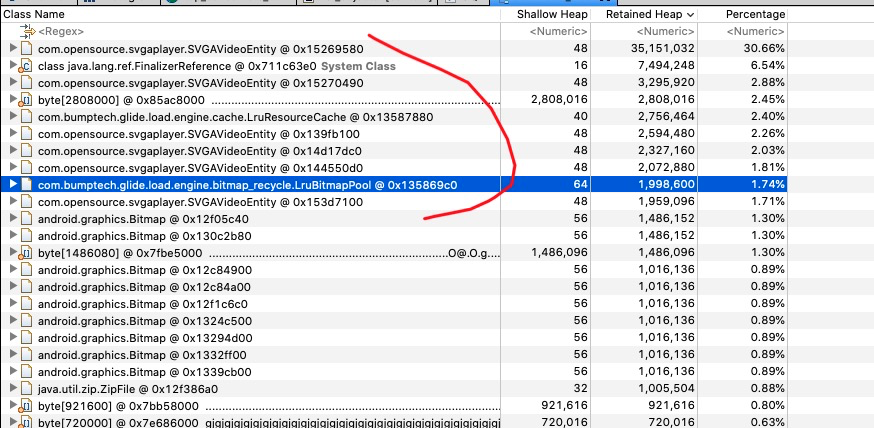Click shallow heap value 1,486,096
874x428 pixels.
pos(560,252)
